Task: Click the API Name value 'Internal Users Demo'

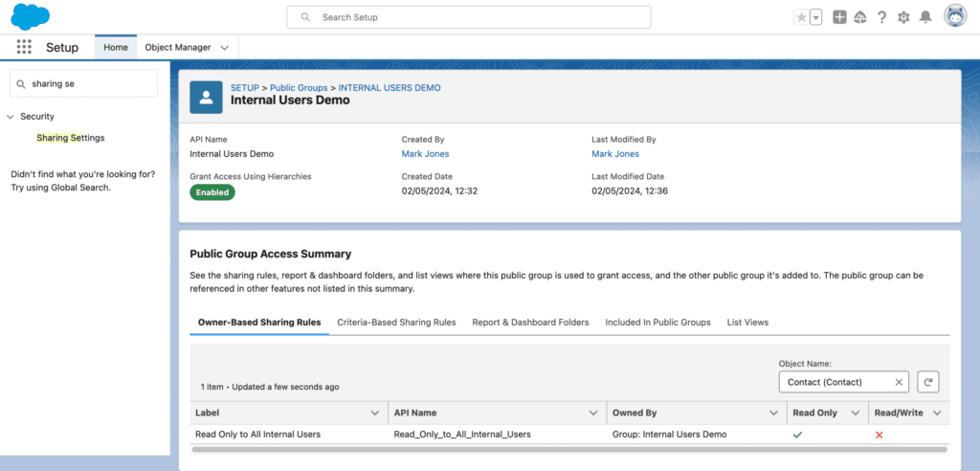Action: click(232, 154)
